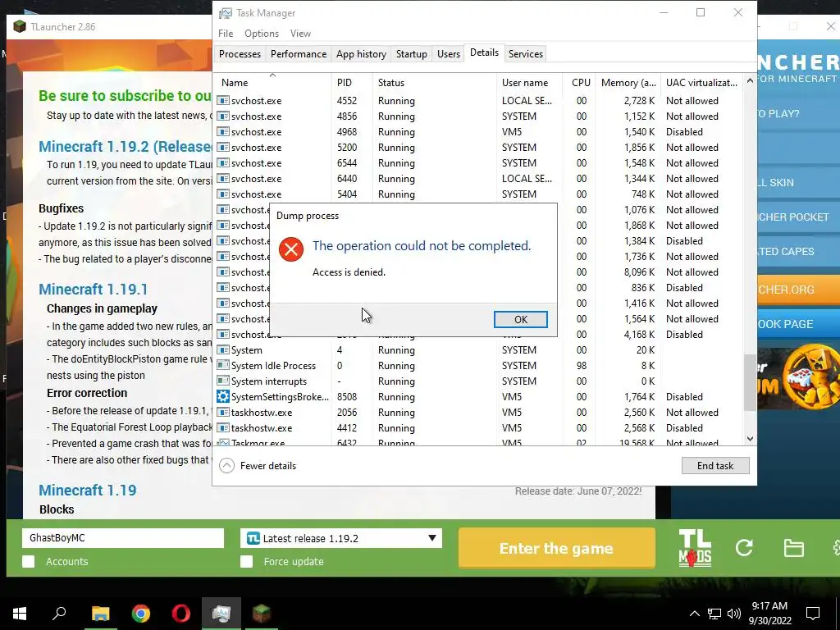Open the Options menu in Task Manager
840x630 pixels.
[x=262, y=33]
